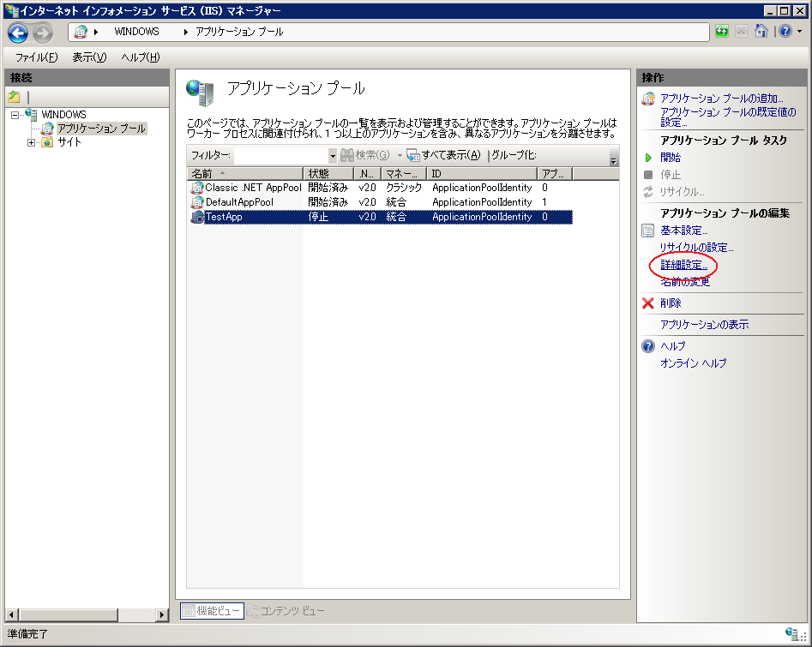Screen dimensions: 812x647
Task: Click the DefaultAppPool row icon
Action: point(197,202)
